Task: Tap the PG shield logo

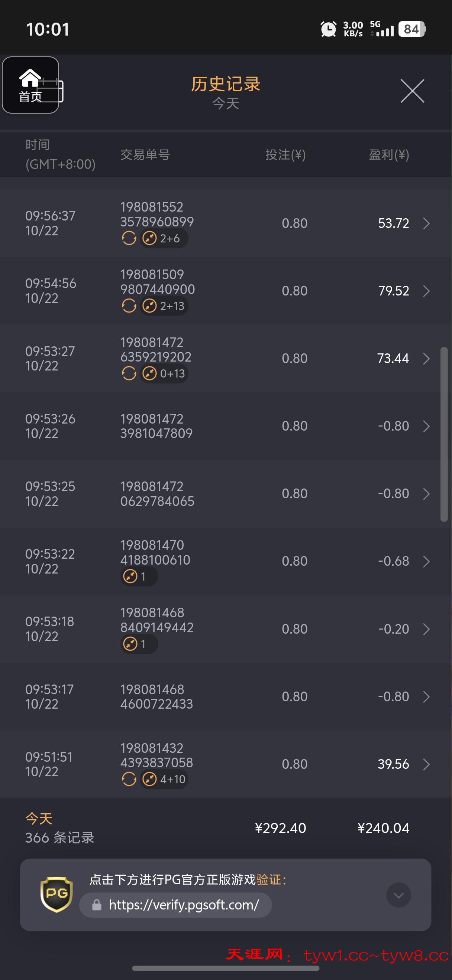Action: 56,894
